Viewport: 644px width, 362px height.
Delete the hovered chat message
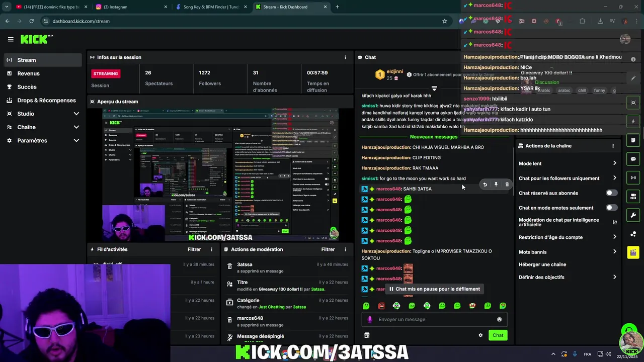(507, 185)
